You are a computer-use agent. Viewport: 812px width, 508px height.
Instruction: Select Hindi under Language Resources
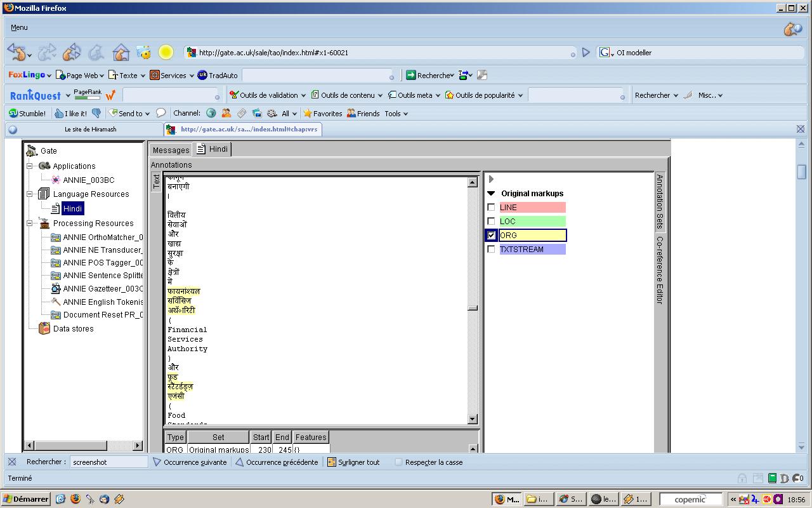point(72,208)
